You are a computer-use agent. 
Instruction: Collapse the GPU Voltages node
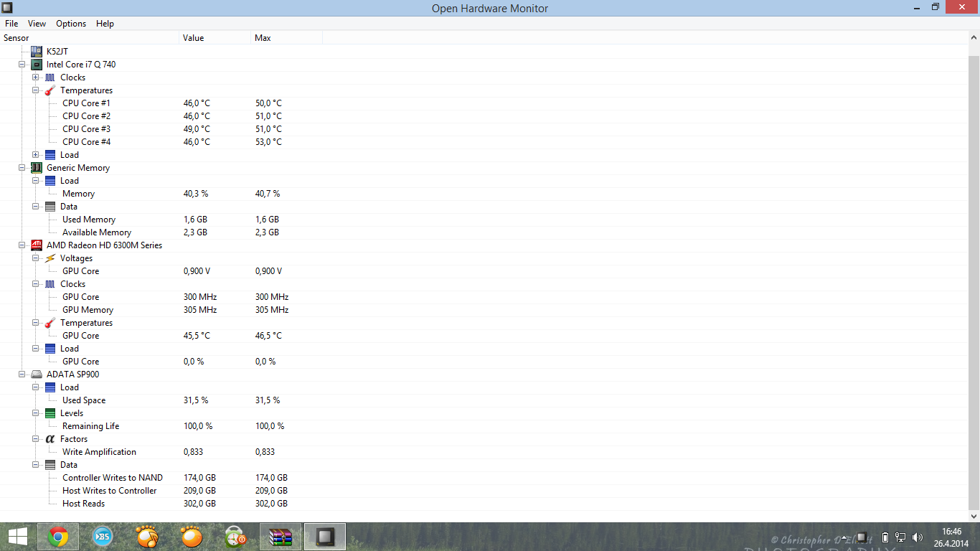(x=36, y=258)
